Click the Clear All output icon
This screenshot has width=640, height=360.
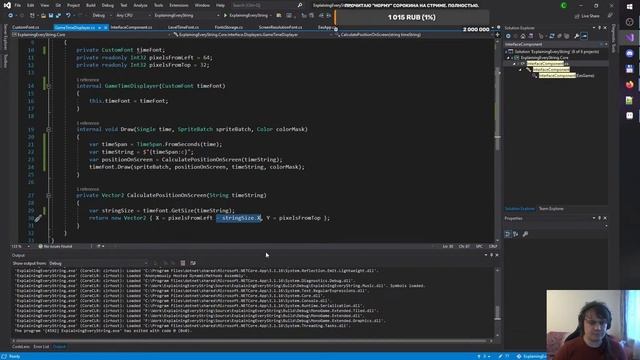(x=183, y=263)
